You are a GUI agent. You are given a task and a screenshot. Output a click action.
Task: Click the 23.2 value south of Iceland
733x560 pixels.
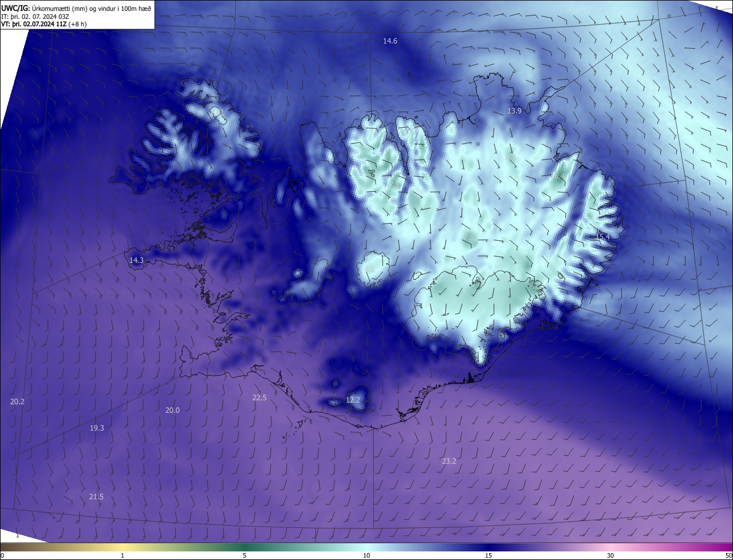click(x=449, y=461)
